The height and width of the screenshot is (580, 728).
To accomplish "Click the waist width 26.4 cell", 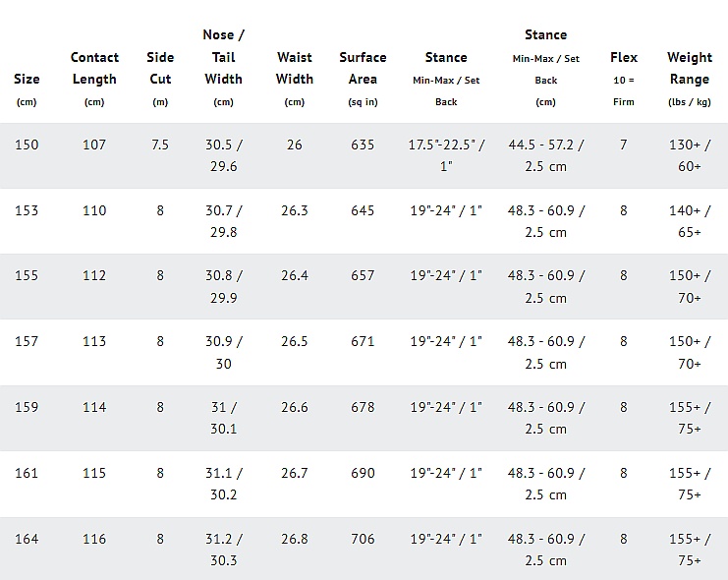I will click(294, 275).
